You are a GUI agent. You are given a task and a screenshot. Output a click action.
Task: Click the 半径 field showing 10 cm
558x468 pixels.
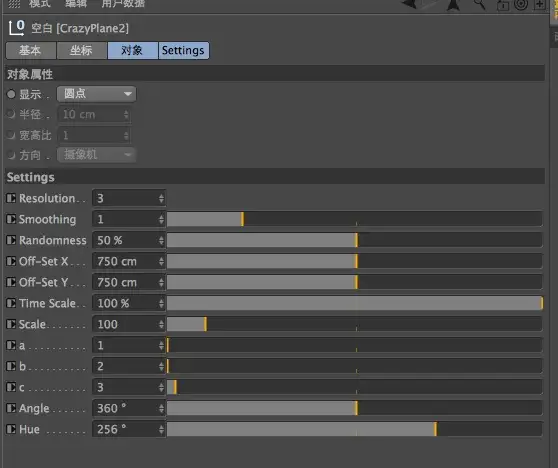tap(94, 114)
